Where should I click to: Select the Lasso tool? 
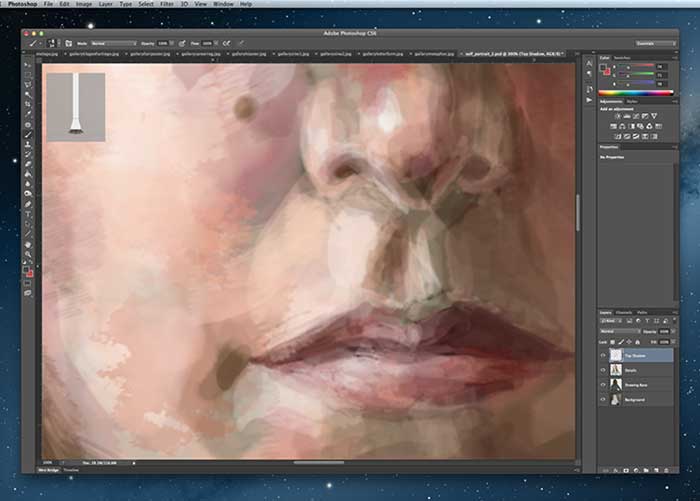click(28, 85)
